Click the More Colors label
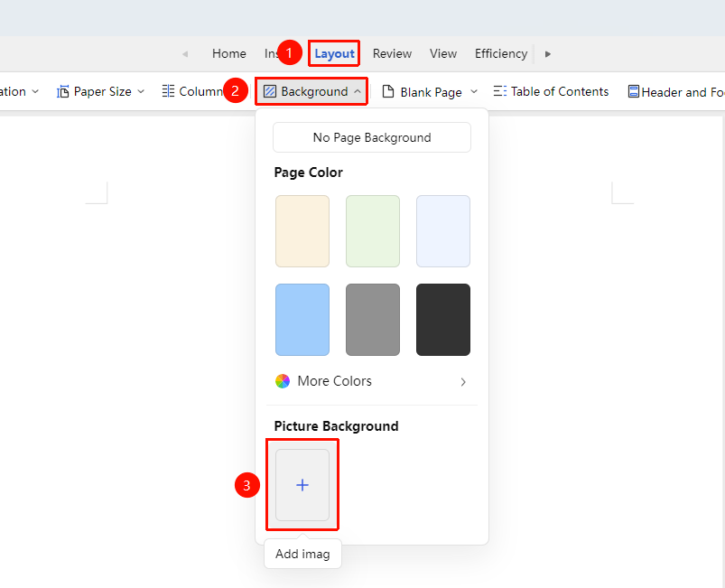 click(334, 381)
